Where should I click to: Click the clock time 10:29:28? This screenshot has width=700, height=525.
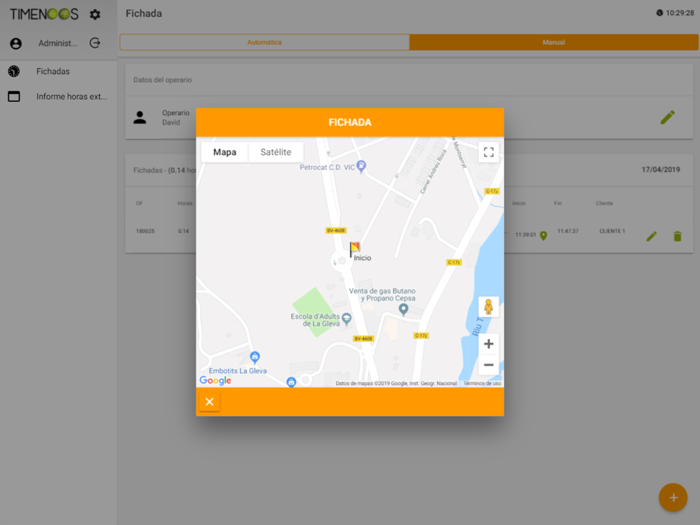coord(679,13)
